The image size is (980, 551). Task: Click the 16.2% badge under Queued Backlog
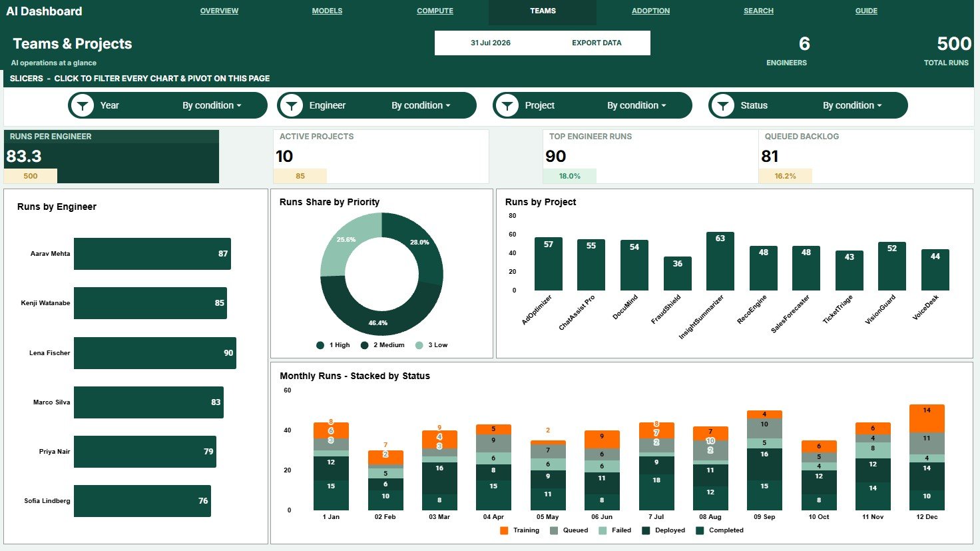785,176
